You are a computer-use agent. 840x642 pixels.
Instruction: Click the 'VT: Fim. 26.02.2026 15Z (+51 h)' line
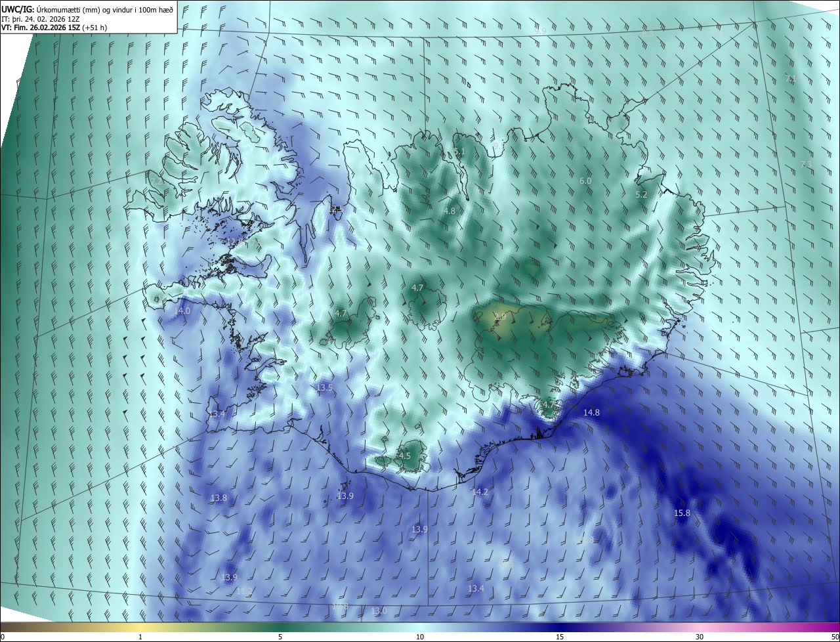[54, 28]
